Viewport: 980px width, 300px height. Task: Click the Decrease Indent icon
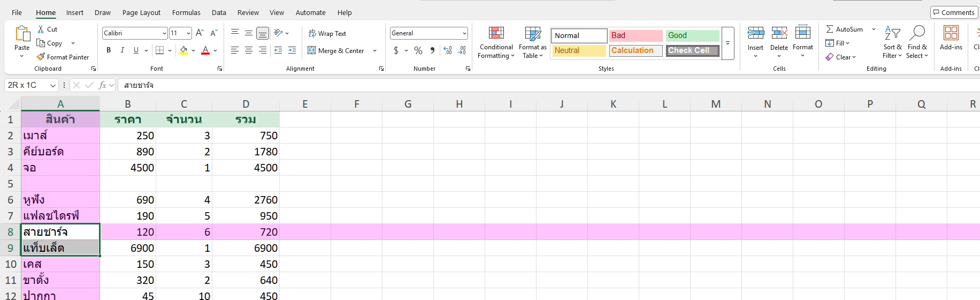coord(278,50)
